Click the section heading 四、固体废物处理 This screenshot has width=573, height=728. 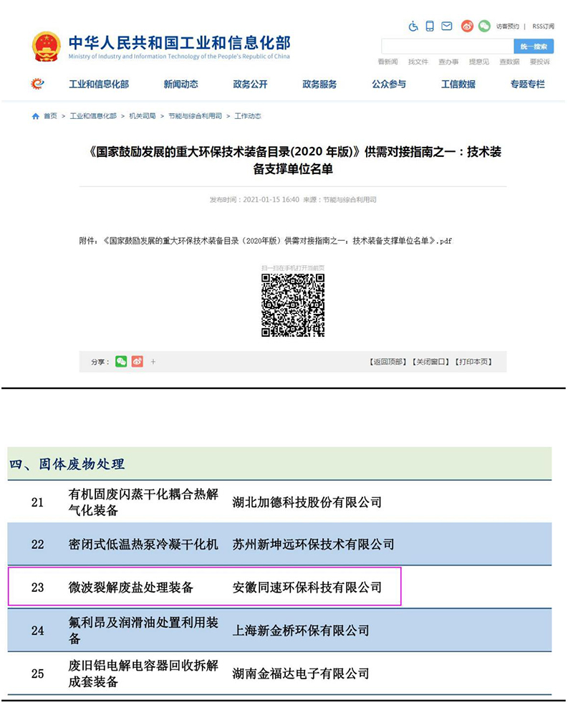[x=67, y=464]
